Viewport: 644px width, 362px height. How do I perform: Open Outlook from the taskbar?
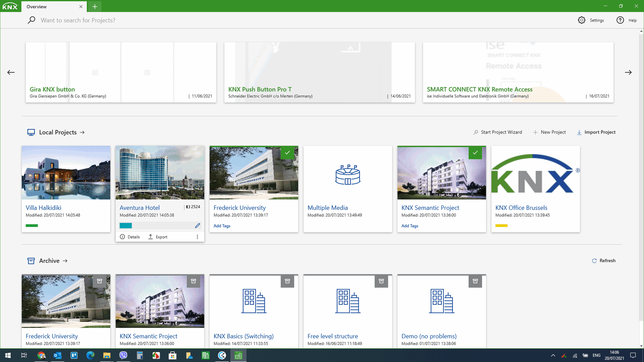pyautogui.click(x=58, y=355)
